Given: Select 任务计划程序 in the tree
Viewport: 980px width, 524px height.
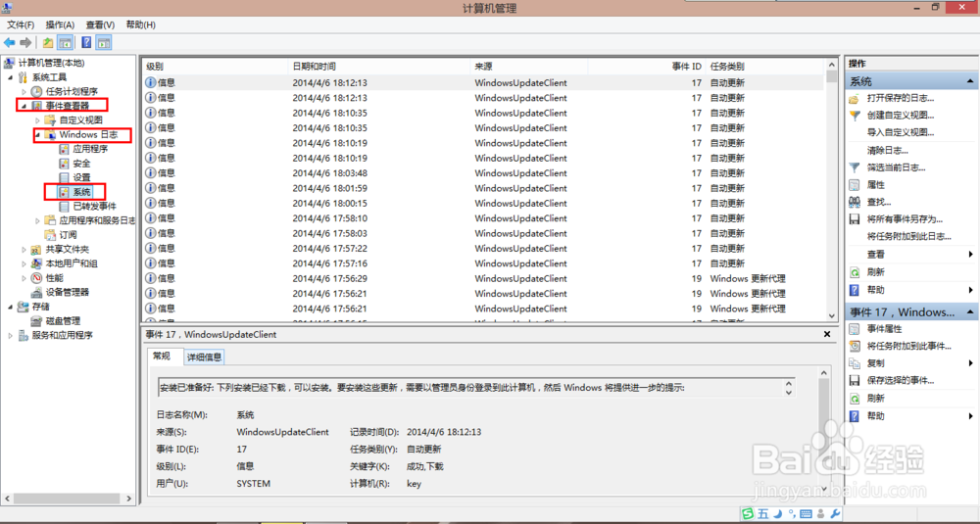Looking at the screenshot, I should pyautogui.click(x=72, y=91).
